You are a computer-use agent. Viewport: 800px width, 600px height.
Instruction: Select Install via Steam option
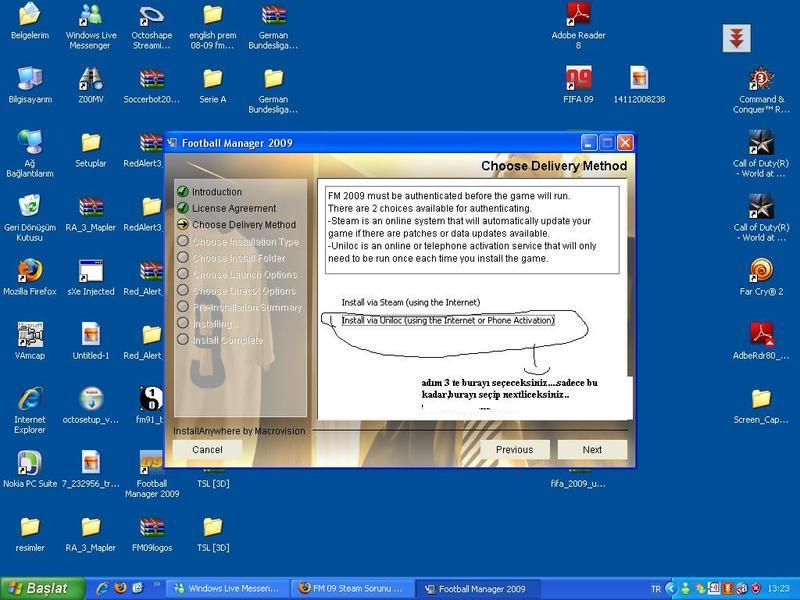(x=411, y=303)
